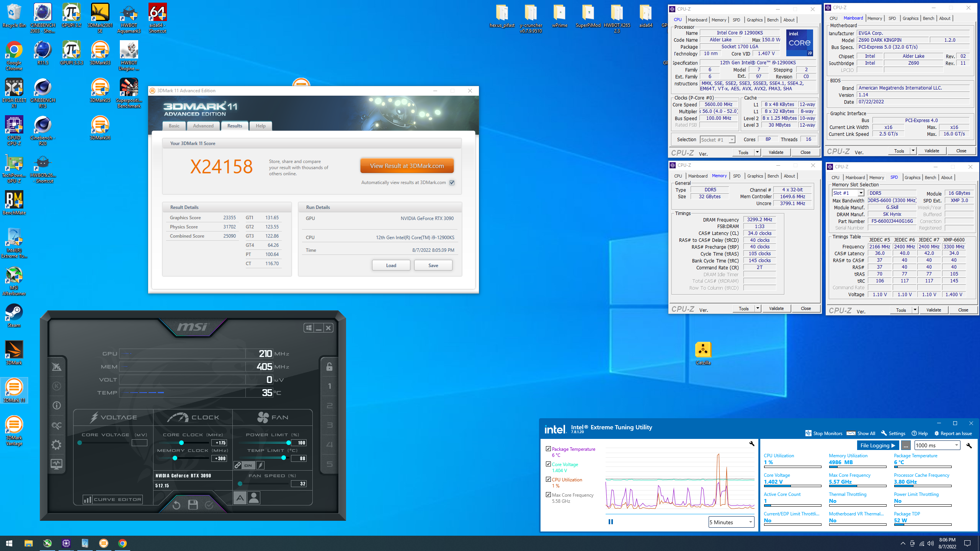Uncheck CPU Utilization in XTU graph
The width and height of the screenshot is (980, 551).
(548, 479)
